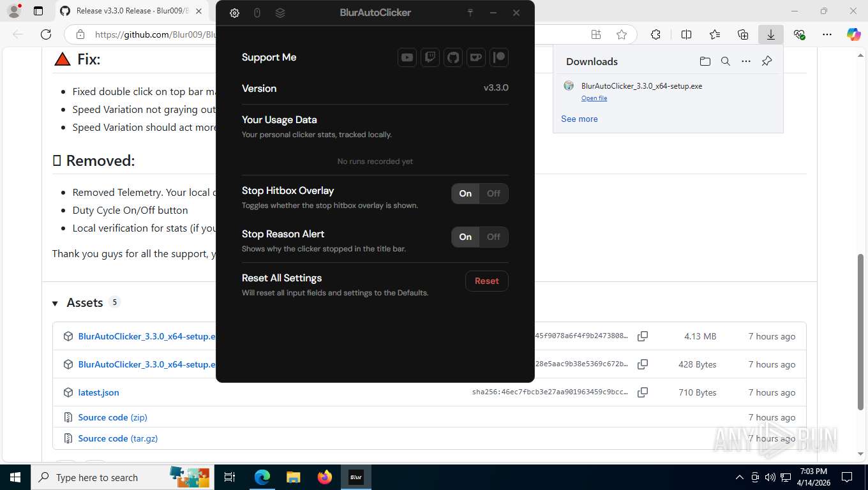Screen dimensions: 868x490
Task: Click the red Reset settings button
Action: click(x=487, y=281)
